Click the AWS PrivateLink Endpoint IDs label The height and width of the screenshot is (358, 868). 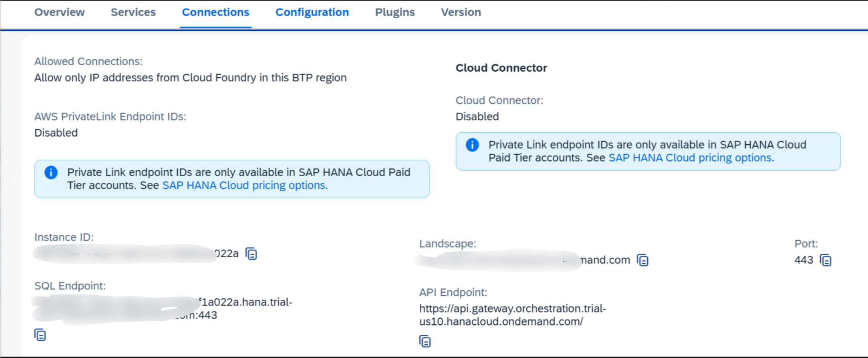[x=110, y=116]
